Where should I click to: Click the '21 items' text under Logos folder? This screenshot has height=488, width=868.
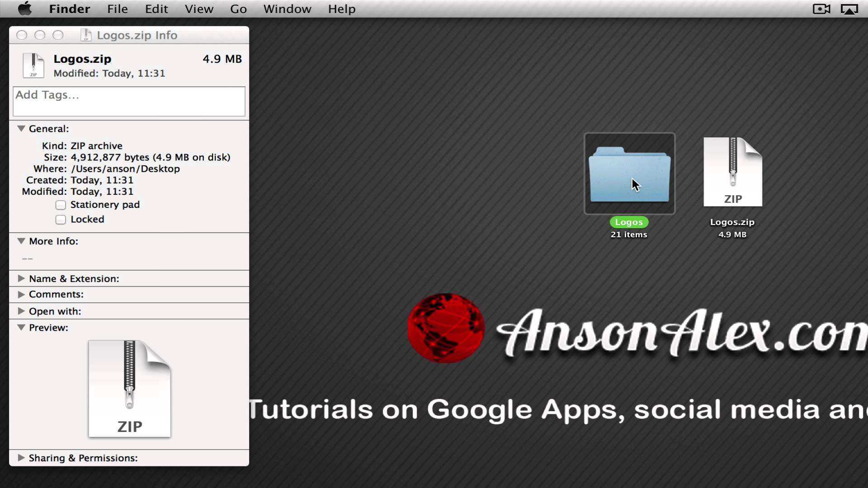629,235
